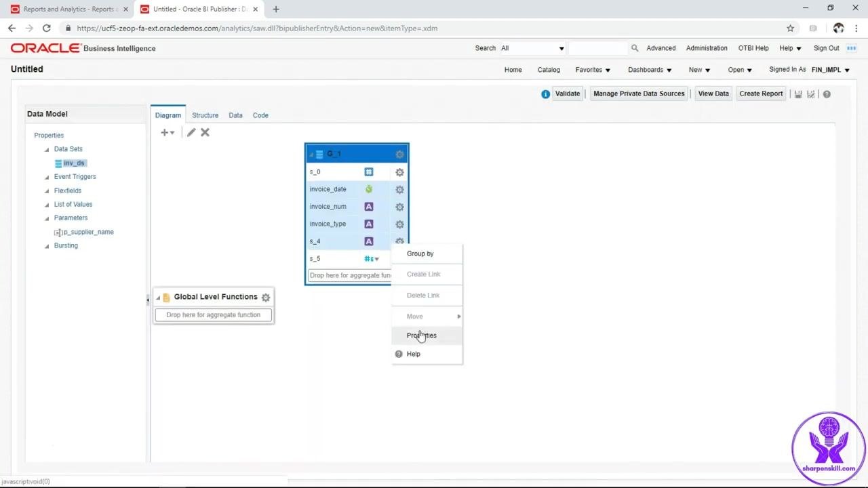The width and height of the screenshot is (868, 488).
Task: Collapse the Data Sets tree node
Action: click(47, 149)
